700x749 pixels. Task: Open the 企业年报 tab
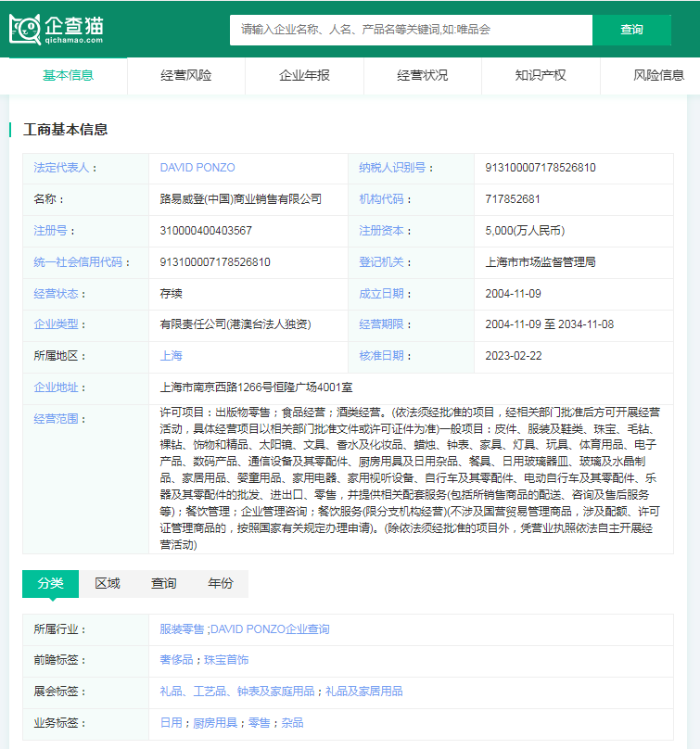(x=304, y=75)
